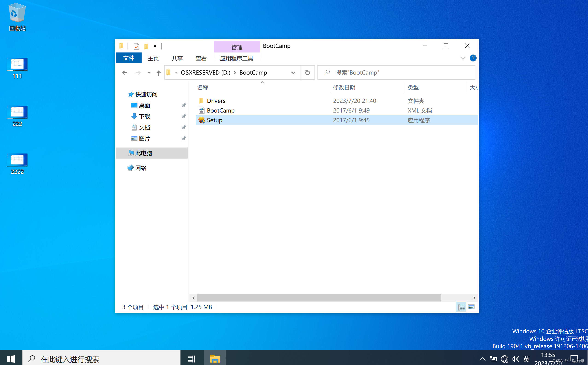
Task: Open the 文件 menu
Action: (x=128, y=58)
